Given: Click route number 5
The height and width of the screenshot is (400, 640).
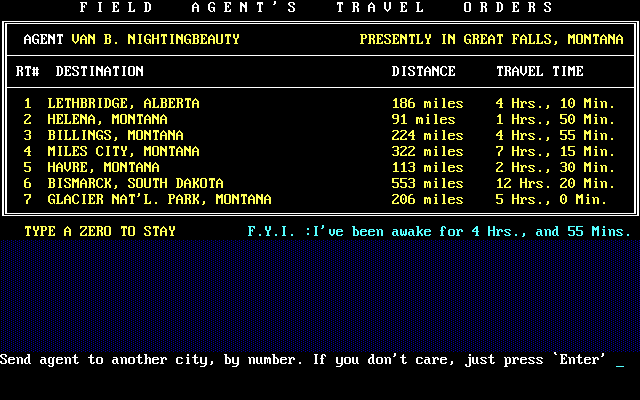Looking at the screenshot, I should (x=27, y=167).
